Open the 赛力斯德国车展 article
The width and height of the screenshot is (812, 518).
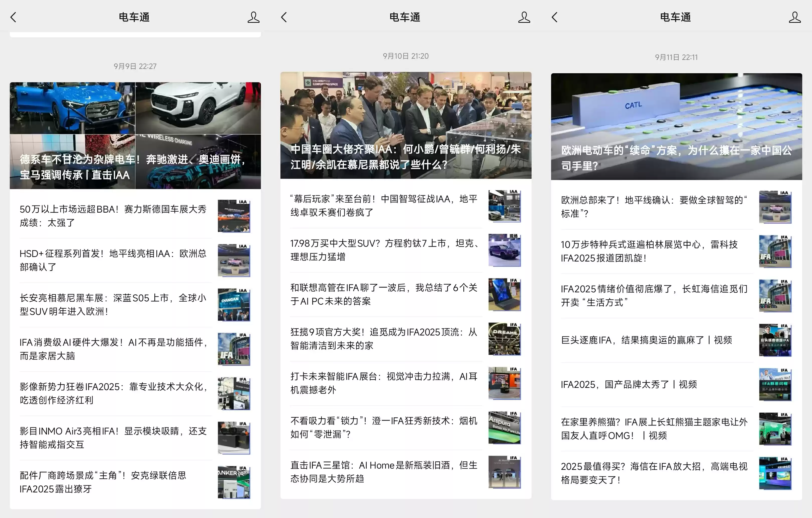point(115,216)
